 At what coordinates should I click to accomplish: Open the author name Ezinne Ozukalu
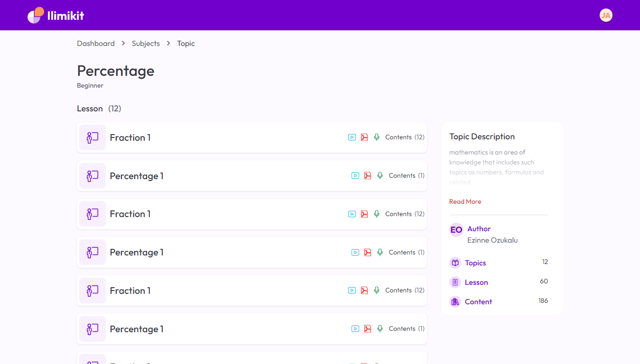(492, 240)
